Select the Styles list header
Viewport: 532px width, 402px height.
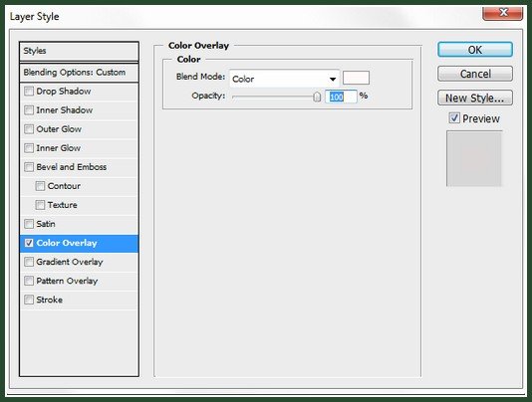[x=79, y=51]
